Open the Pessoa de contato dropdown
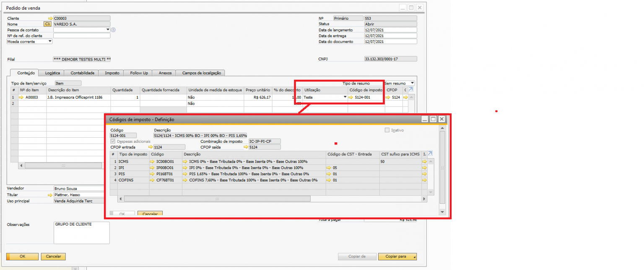644x270 pixels. click(x=108, y=30)
